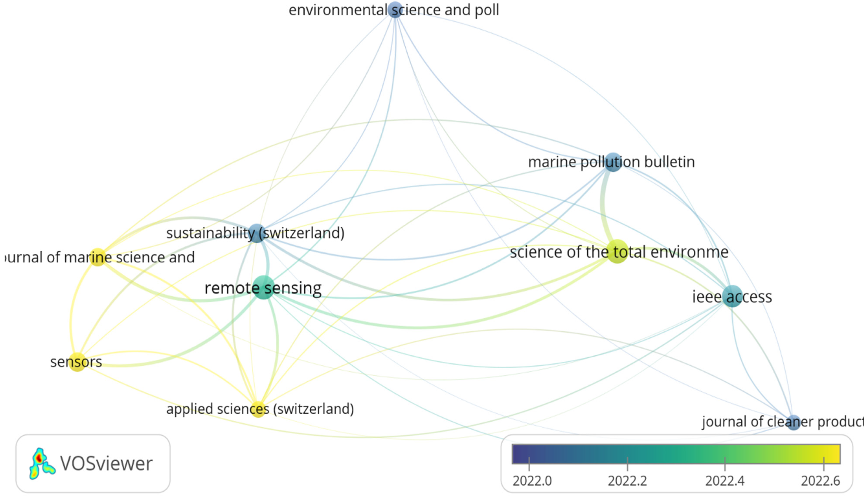Image resolution: width=868 pixels, height=499 pixels.
Task: Click the VOSviewer text label
Action: point(106,464)
